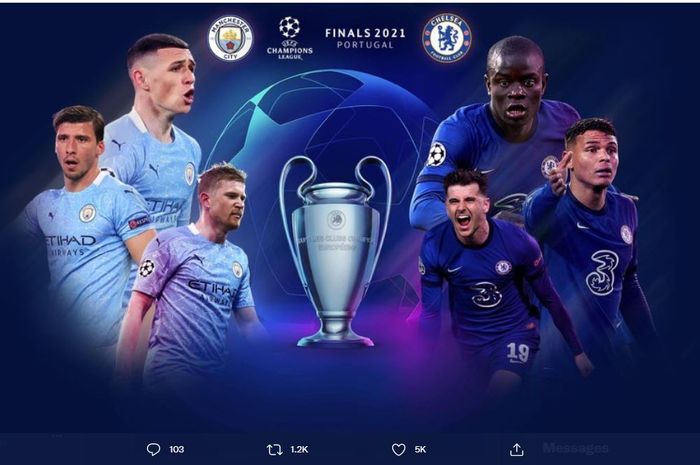The image size is (700, 465).
Task: Click the starball badge on purple jersey sleeve
Action: click(x=147, y=268)
